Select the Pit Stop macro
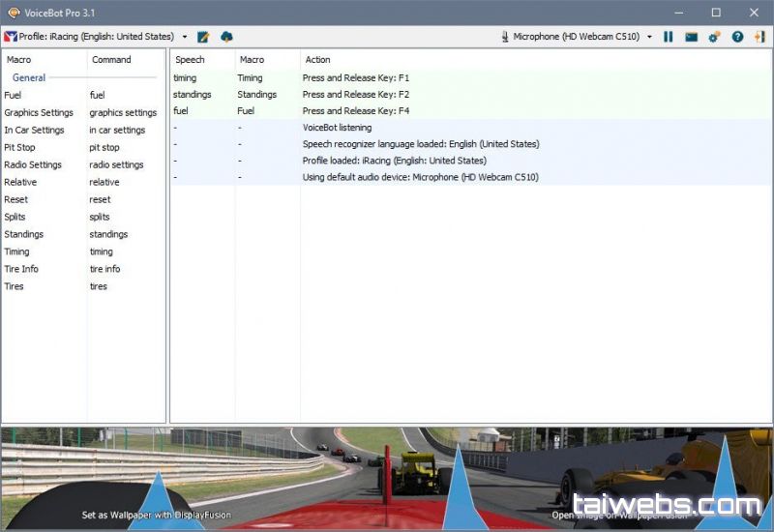 19,147
